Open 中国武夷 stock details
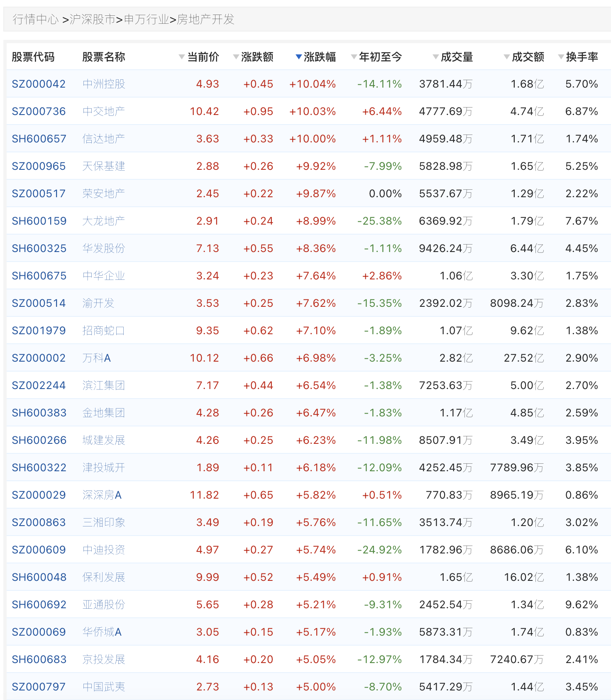 click(x=104, y=687)
